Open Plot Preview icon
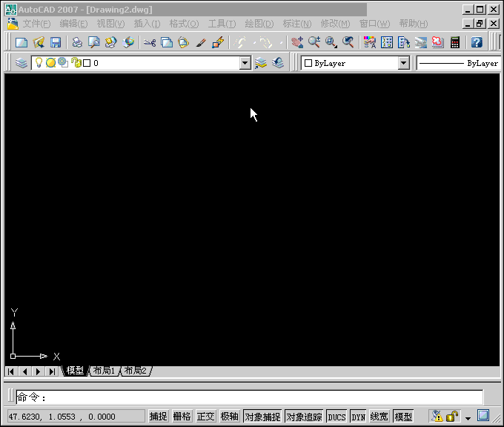504x427 pixels. tap(94, 42)
